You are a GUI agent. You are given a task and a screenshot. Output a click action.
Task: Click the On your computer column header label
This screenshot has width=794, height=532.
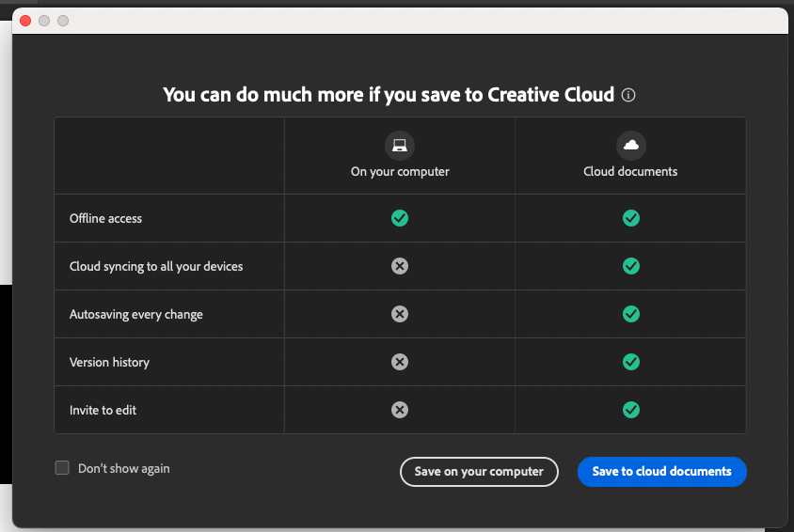(x=400, y=172)
